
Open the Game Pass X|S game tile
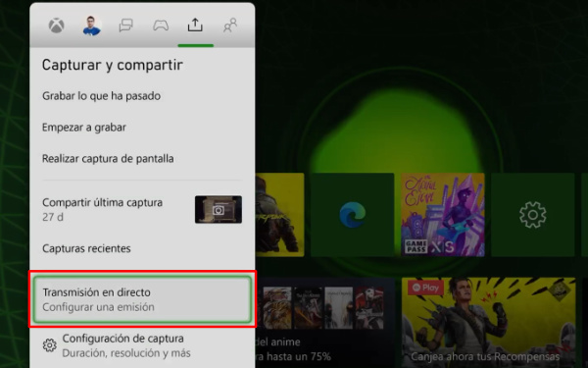click(x=443, y=215)
